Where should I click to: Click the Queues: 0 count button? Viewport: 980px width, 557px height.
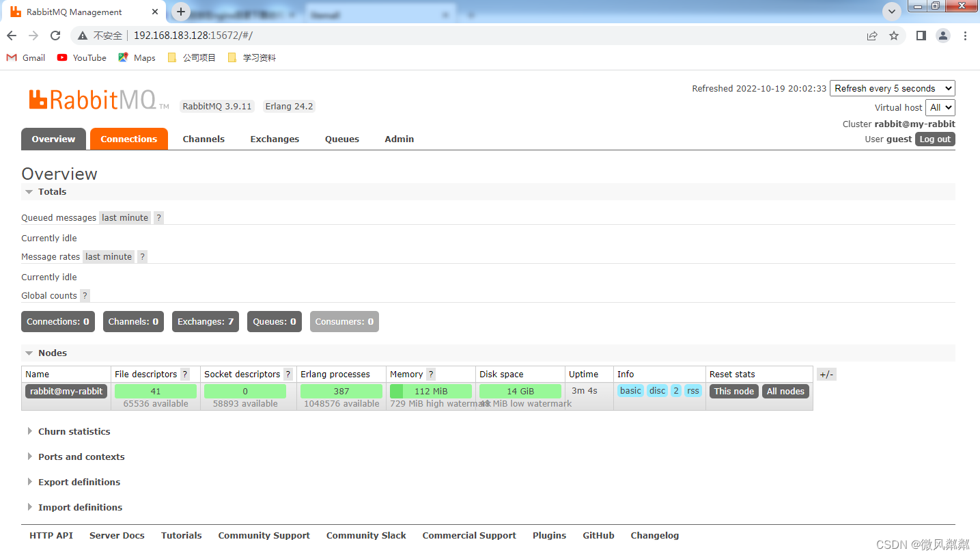pos(275,322)
